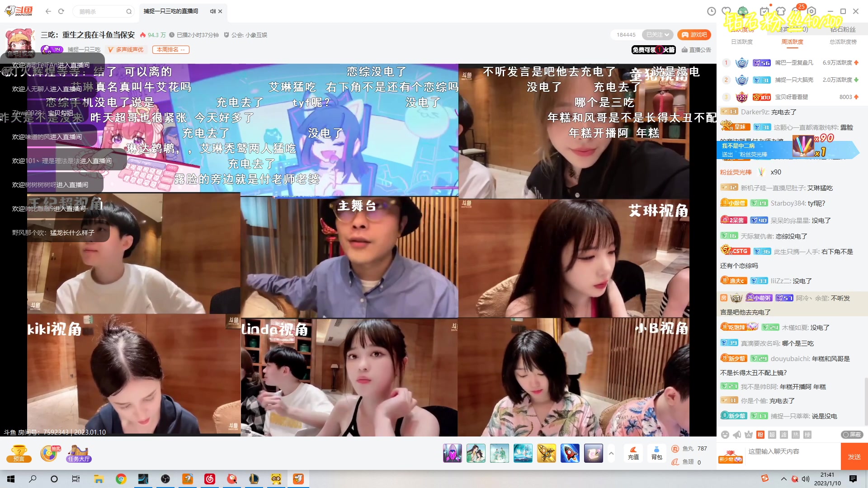Open the 背包 backpack gift inventory

pyautogui.click(x=656, y=453)
